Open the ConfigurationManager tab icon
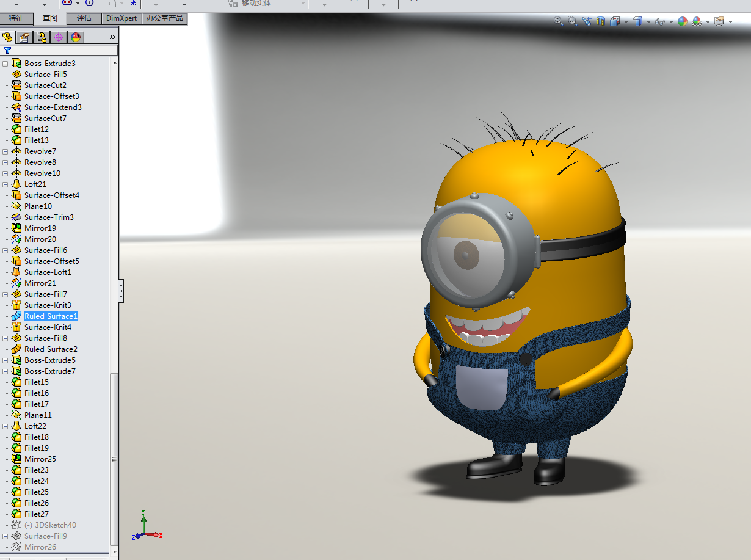Viewport: 751px width, 560px height. (x=42, y=37)
